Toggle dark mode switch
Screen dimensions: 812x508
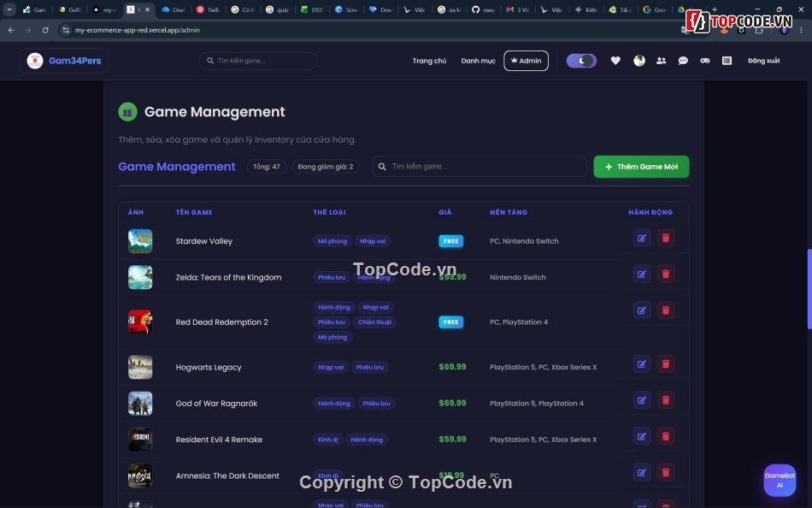point(581,61)
